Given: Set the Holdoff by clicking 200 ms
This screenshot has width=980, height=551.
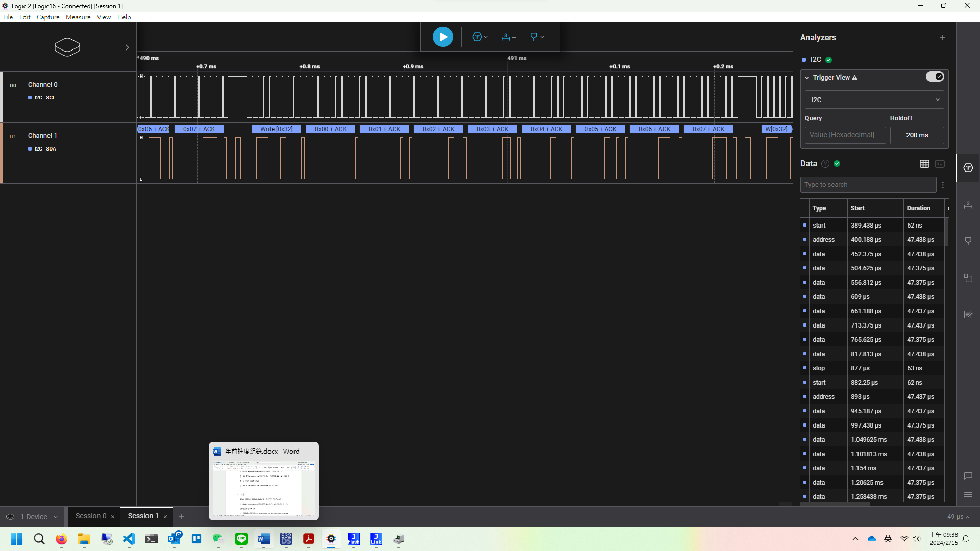Looking at the screenshot, I should (x=917, y=135).
